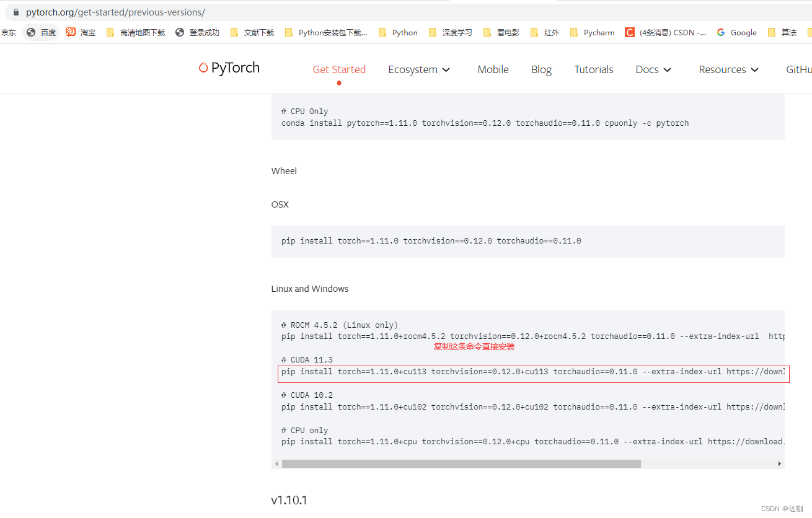This screenshot has height=518, width=812.
Task: Open the 深度学习 bookmark folder
Action: (450, 32)
